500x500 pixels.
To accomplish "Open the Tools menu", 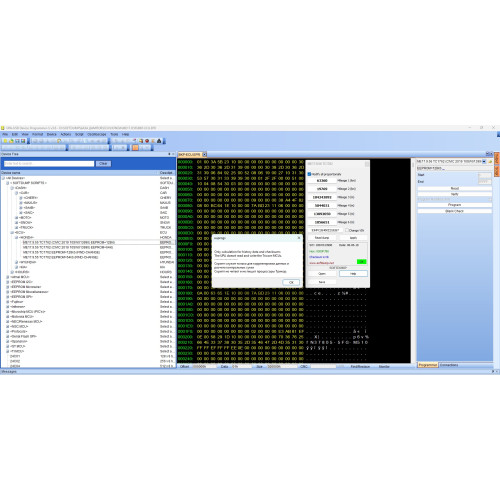I will coord(114,134).
